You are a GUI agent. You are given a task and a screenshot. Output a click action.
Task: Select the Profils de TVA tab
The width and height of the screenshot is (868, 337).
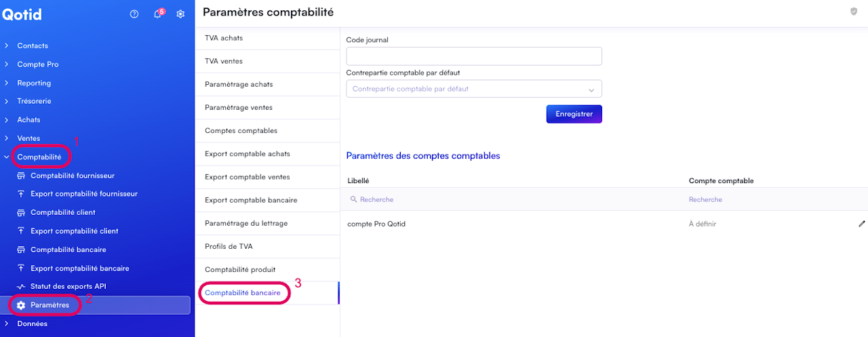pos(229,246)
